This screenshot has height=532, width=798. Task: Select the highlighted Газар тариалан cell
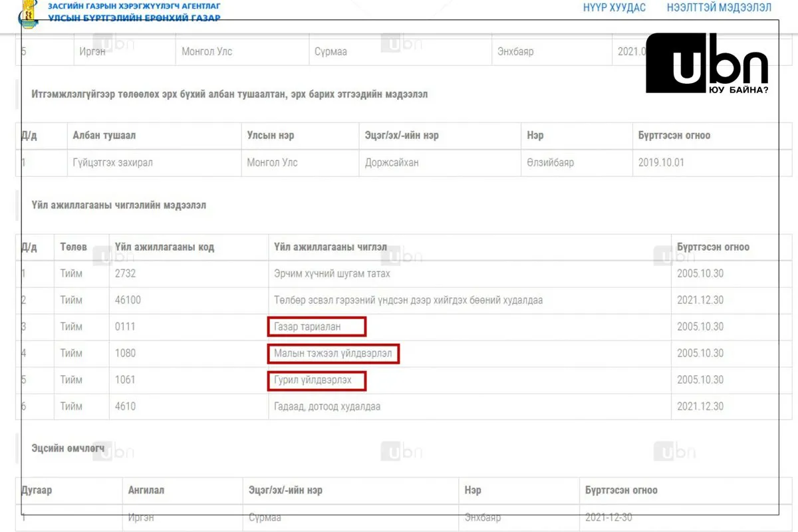[317, 327]
